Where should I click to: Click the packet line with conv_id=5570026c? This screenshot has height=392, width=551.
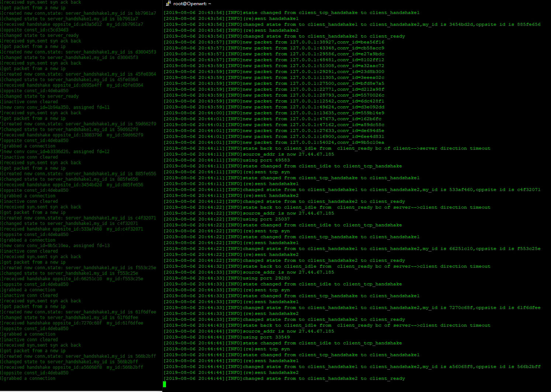click(x=274, y=95)
